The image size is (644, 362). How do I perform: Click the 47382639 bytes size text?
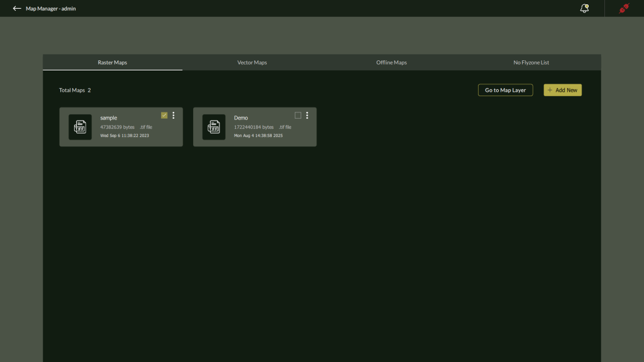tap(118, 127)
